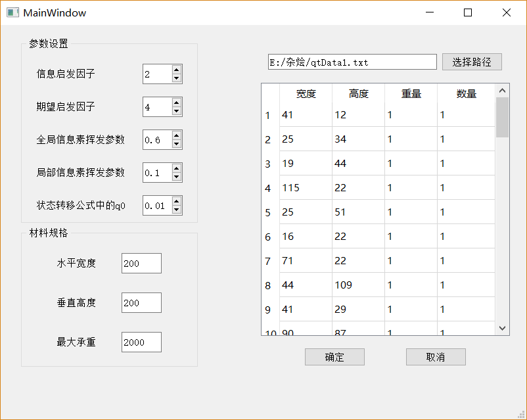Select the 数量 column header

coord(466,93)
